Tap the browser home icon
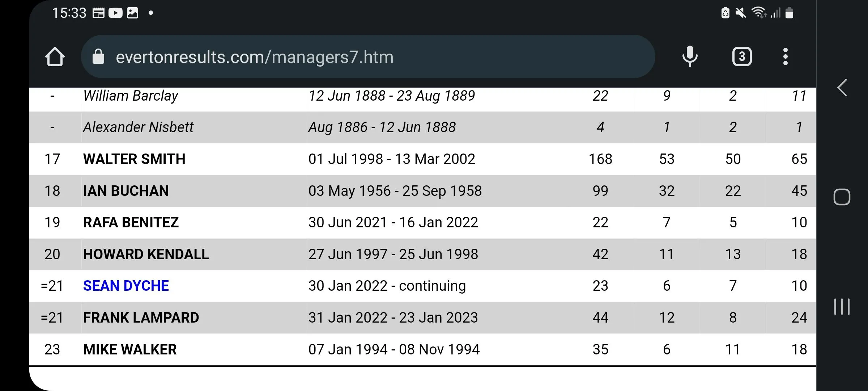868x391 pixels. [55, 57]
